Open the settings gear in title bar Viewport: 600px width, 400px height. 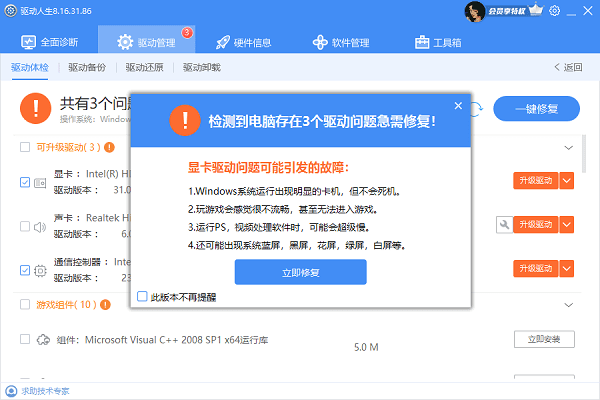pyautogui.click(x=554, y=11)
